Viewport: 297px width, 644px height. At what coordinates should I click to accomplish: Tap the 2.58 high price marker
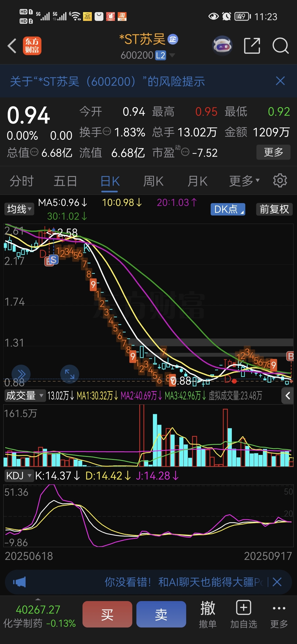point(67,233)
